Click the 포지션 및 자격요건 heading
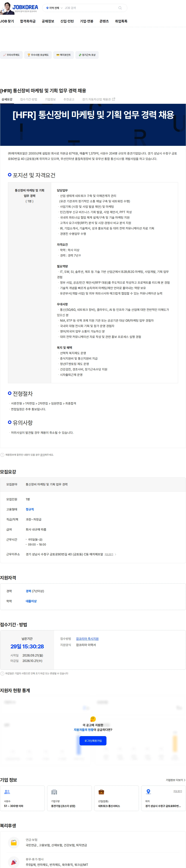Viewport: 186px width, 868px height. click(34, 175)
